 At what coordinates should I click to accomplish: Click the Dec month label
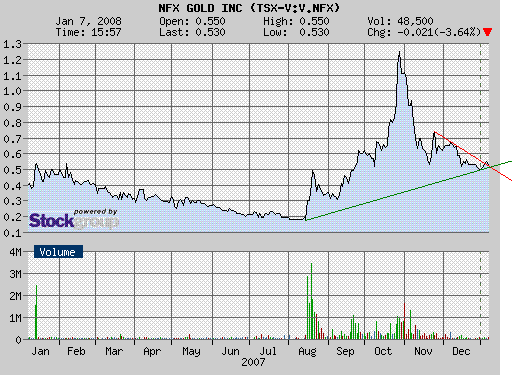click(x=461, y=351)
